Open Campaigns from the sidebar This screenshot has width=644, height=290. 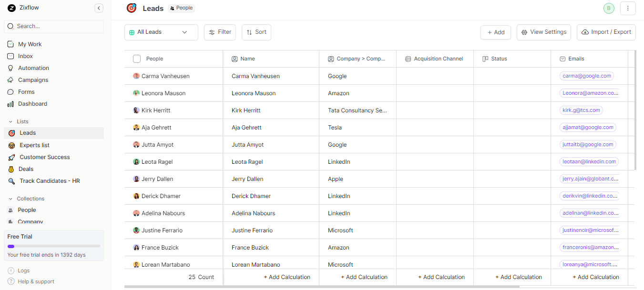click(33, 80)
